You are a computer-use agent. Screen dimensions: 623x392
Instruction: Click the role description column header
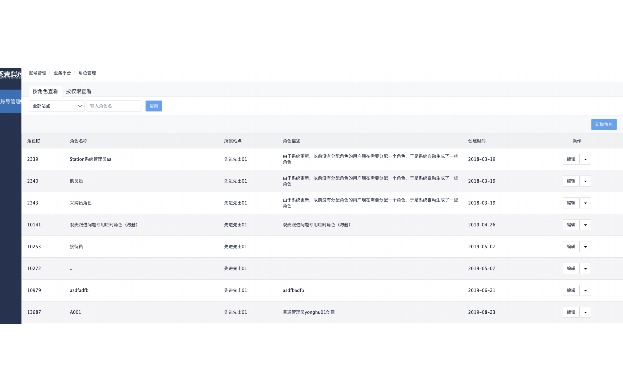(x=291, y=141)
